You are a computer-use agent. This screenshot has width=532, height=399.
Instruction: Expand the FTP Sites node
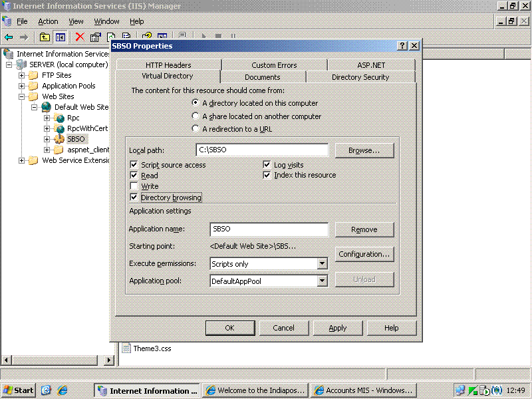[22, 75]
